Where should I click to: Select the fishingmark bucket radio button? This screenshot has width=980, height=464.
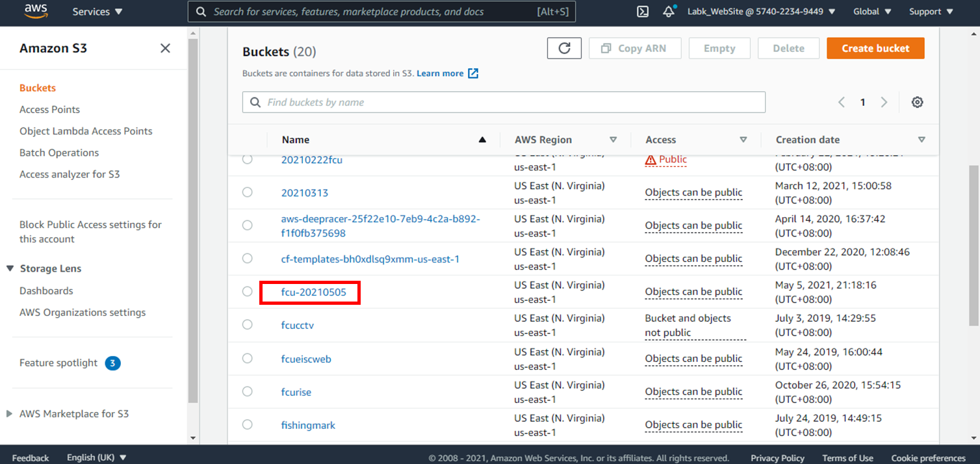tap(248, 424)
